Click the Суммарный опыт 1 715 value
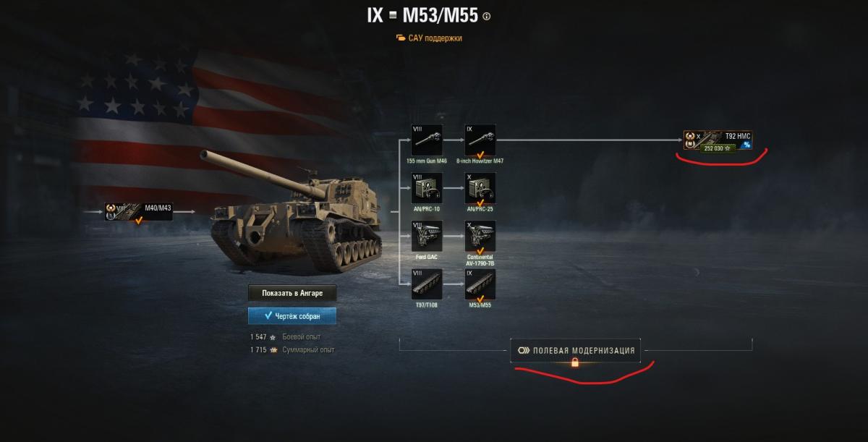 tap(259, 350)
